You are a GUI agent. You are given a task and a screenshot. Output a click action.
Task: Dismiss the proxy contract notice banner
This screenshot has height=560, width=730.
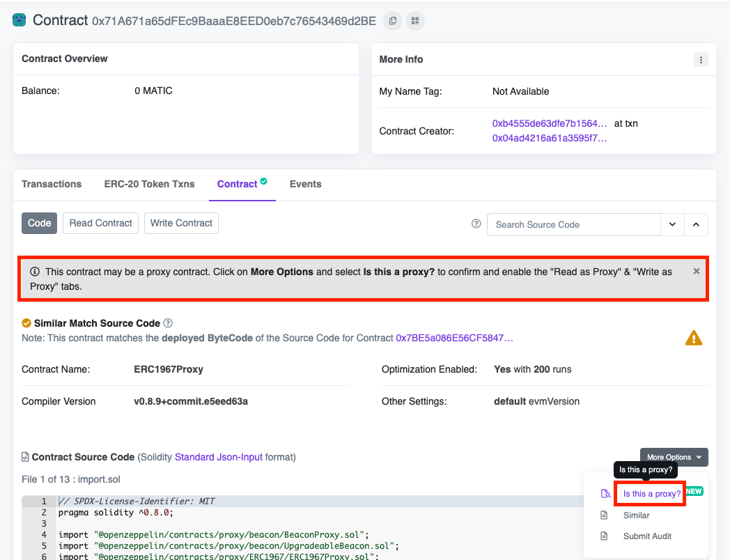pos(696,271)
